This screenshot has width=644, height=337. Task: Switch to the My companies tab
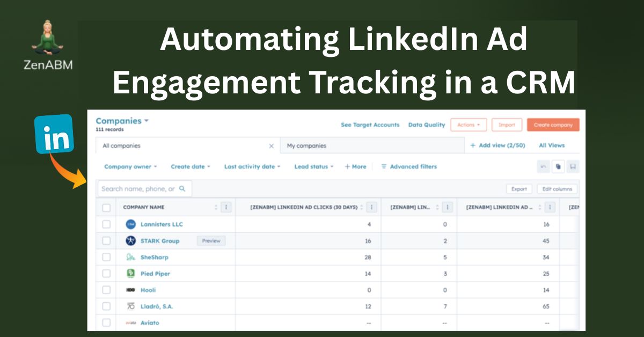pos(372,146)
